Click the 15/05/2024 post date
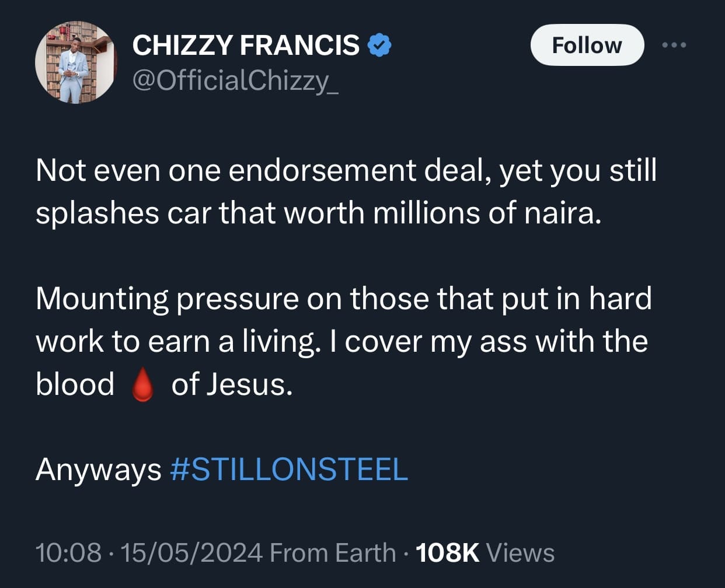This screenshot has width=725, height=588. pyautogui.click(x=191, y=552)
